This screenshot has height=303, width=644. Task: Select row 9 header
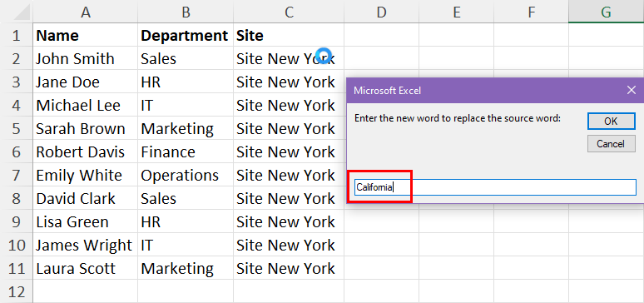pyautogui.click(x=17, y=221)
